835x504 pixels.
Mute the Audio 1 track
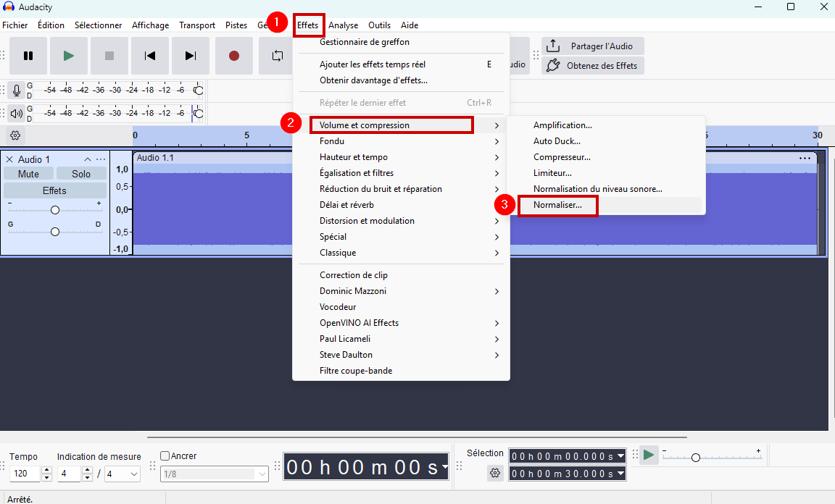pyautogui.click(x=28, y=174)
